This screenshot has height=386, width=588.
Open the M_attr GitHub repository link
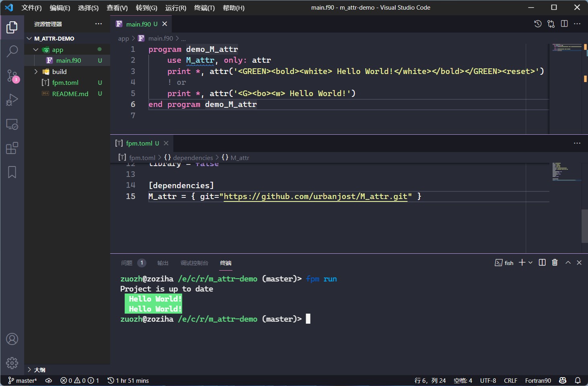[x=315, y=196]
